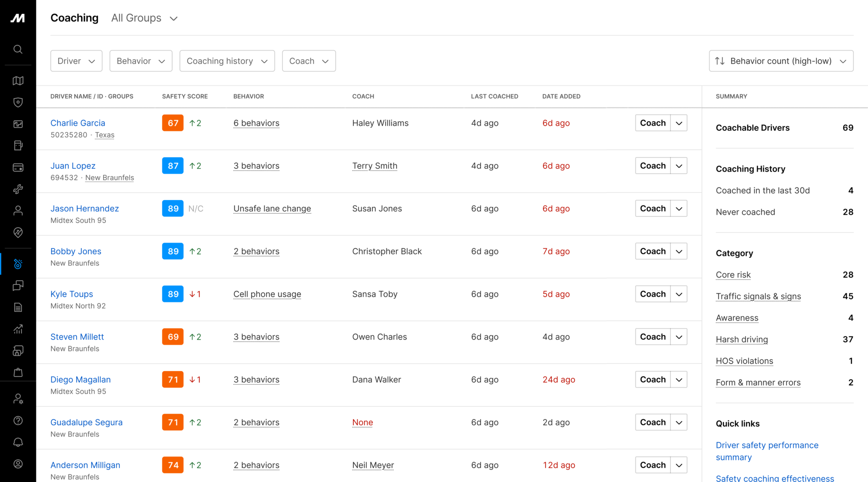Image resolution: width=868 pixels, height=482 pixels.
Task: Open the Coaching history filter dropdown
Action: pos(227,61)
